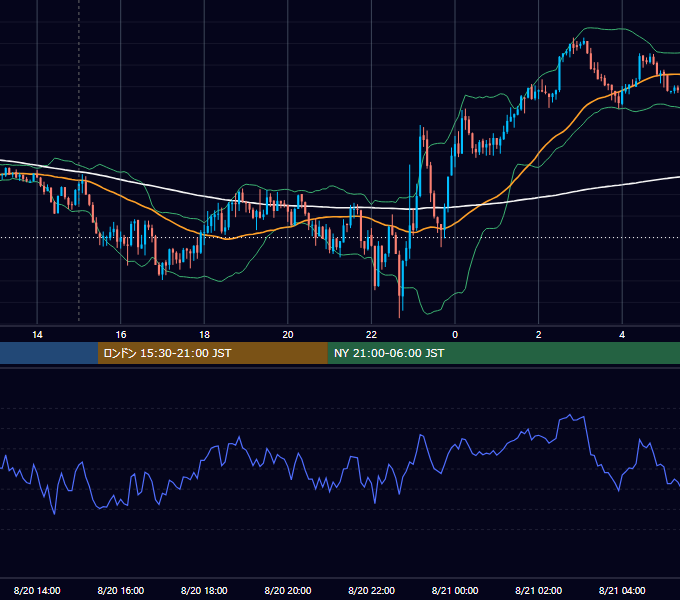Click the 14 hour axis label

pos(37,335)
